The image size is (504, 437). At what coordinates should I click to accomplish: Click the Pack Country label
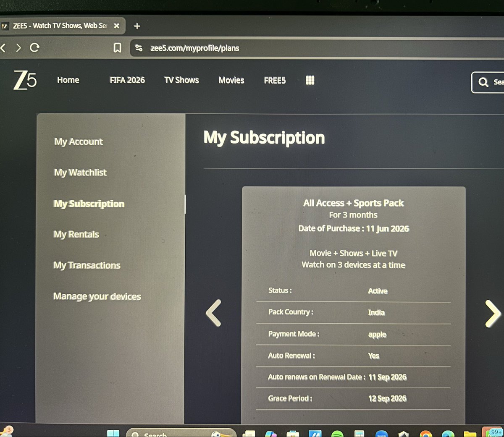pyautogui.click(x=291, y=312)
